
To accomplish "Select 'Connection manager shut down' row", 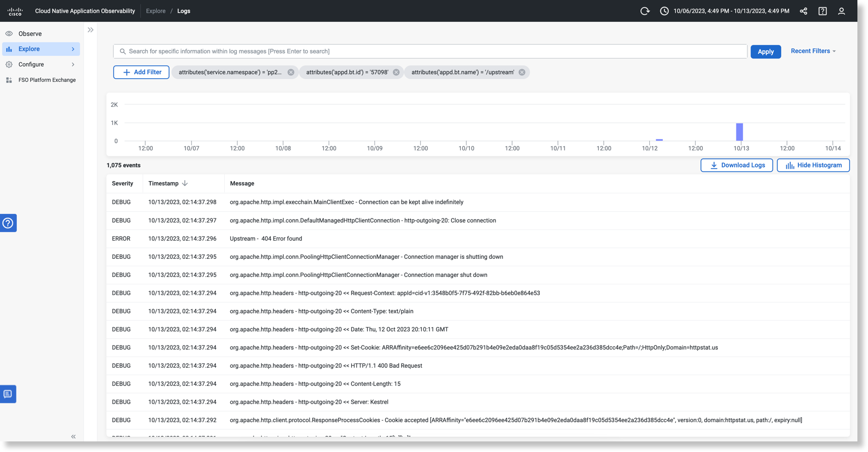I will 478,275.
